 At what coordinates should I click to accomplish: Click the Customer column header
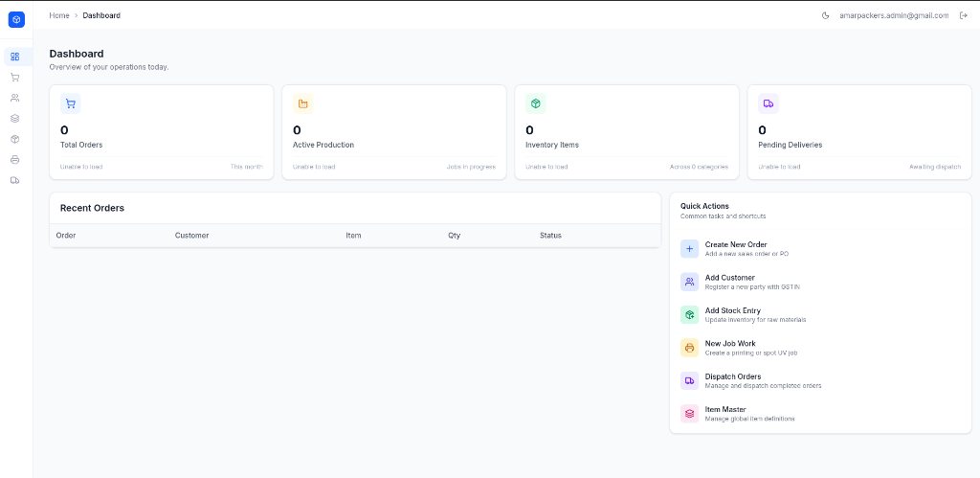coord(191,236)
